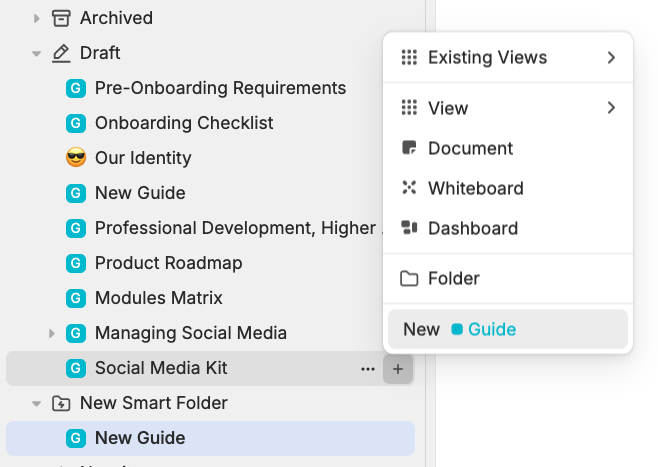Open the ellipsis menu for Social Media Kit

click(368, 368)
